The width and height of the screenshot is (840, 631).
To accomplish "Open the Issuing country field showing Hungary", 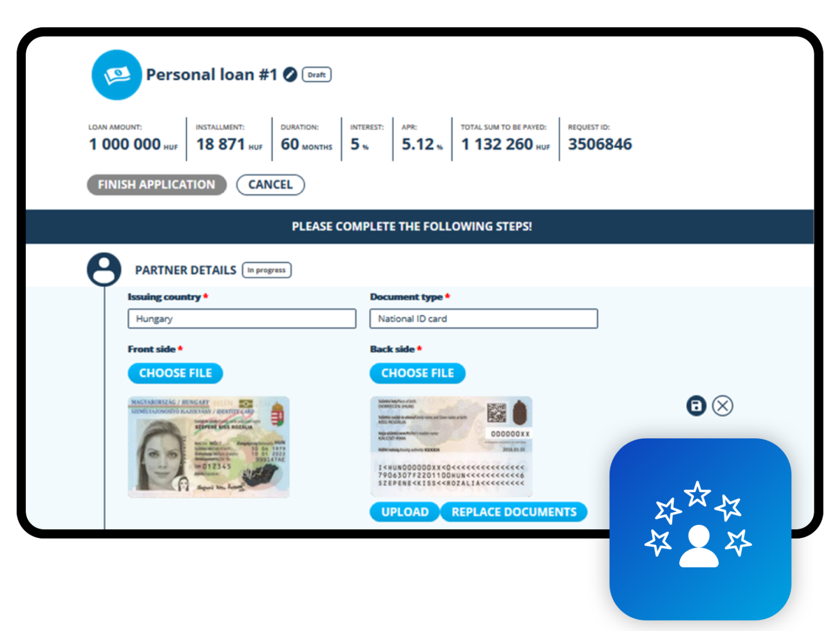I will (242, 319).
